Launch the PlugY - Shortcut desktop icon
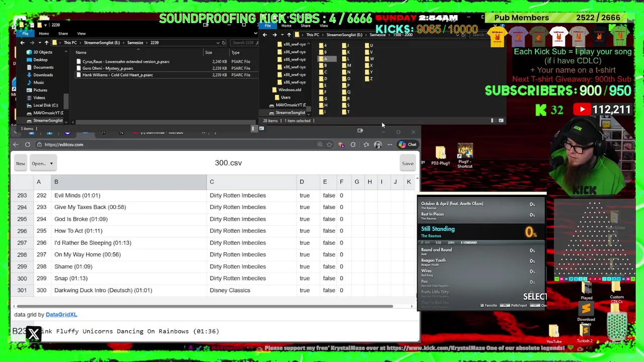The width and height of the screenshot is (644, 362). pyautogui.click(x=465, y=156)
